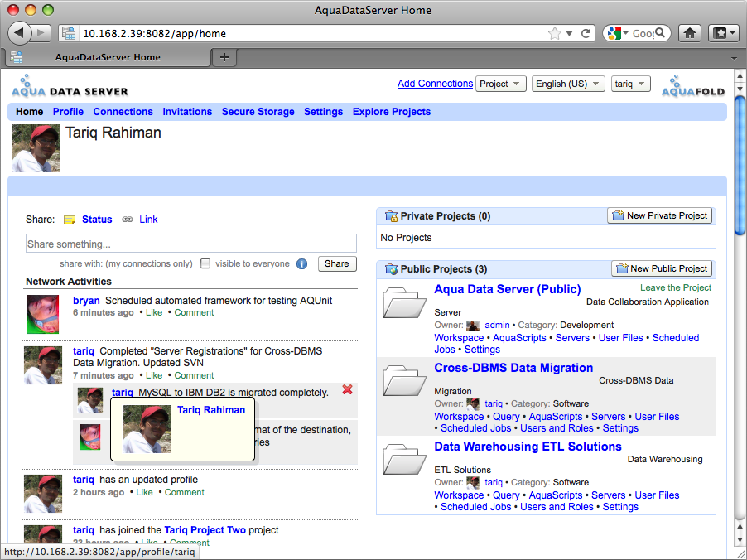Open the Cross-DBMS Data Migration project title
The image size is (747, 560).
click(513, 368)
